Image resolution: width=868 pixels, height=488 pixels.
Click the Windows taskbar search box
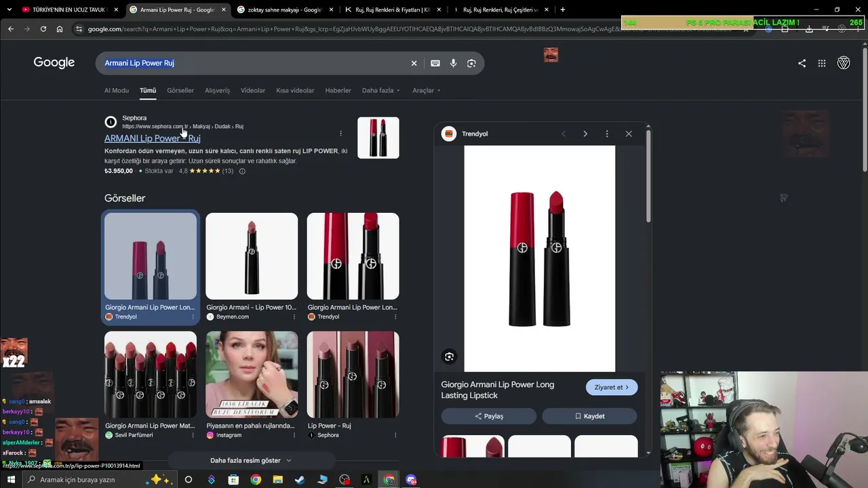point(100,480)
